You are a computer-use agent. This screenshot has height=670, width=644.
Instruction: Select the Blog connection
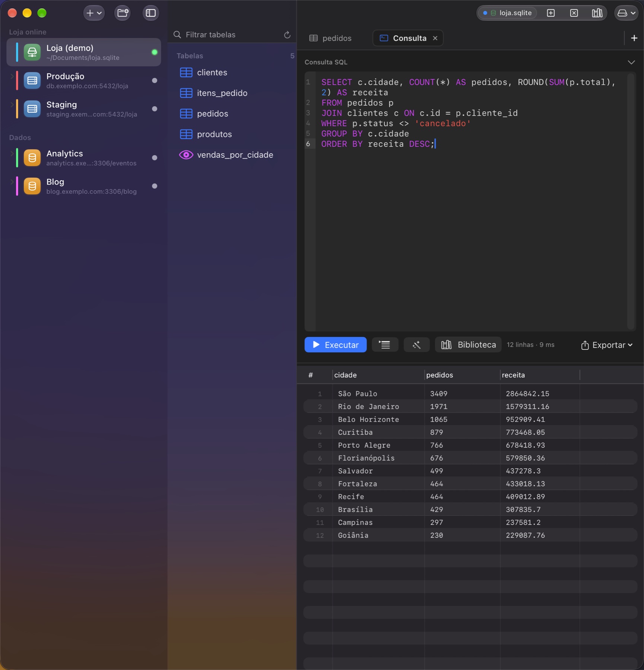pyautogui.click(x=84, y=186)
